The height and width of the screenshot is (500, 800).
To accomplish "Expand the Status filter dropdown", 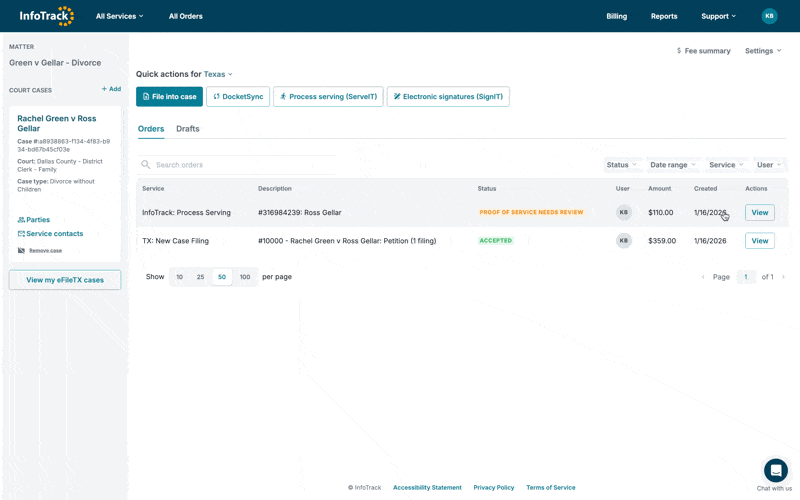I will (x=621, y=165).
